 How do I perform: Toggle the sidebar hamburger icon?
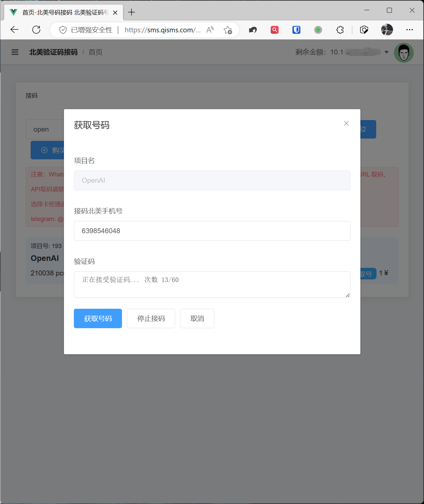coord(15,52)
